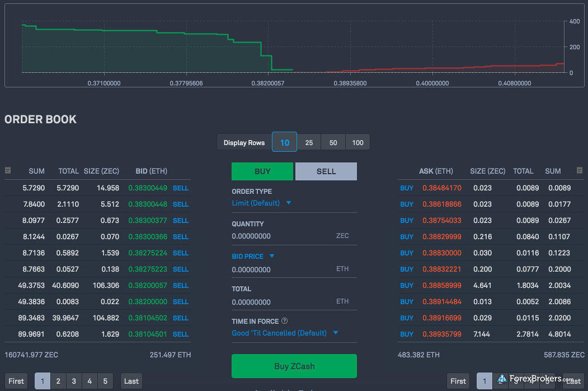The width and height of the screenshot is (588, 391).
Task: Click the Buy ZCash button
Action: pos(294,366)
